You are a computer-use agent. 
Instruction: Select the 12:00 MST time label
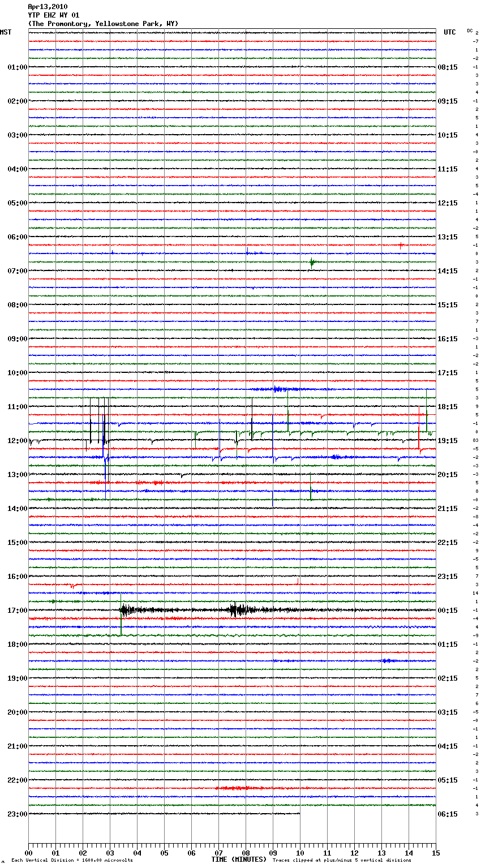[17, 441]
